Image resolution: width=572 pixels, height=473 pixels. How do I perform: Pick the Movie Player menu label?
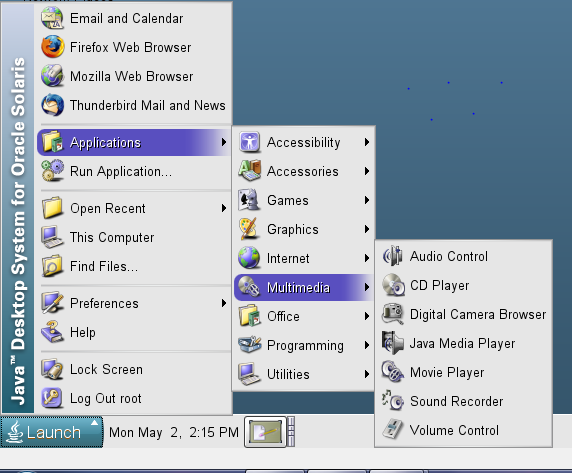447,372
